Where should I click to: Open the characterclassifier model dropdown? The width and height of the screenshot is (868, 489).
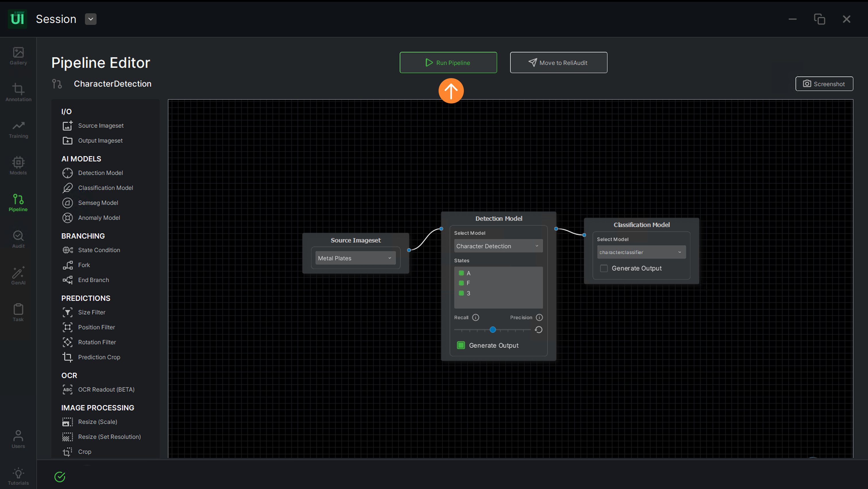pos(641,252)
